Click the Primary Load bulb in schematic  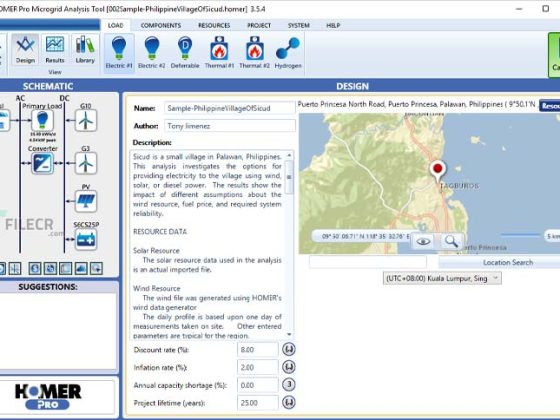pos(42,120)
